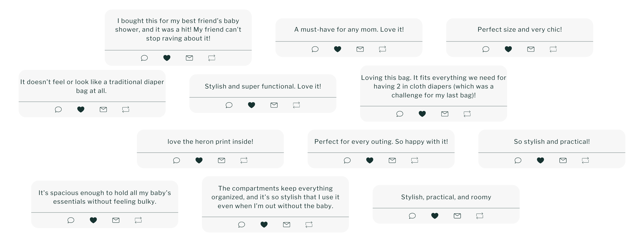Click mail icon under heron print review
This screenshot has height=242, width=644.
coord(221,160)
